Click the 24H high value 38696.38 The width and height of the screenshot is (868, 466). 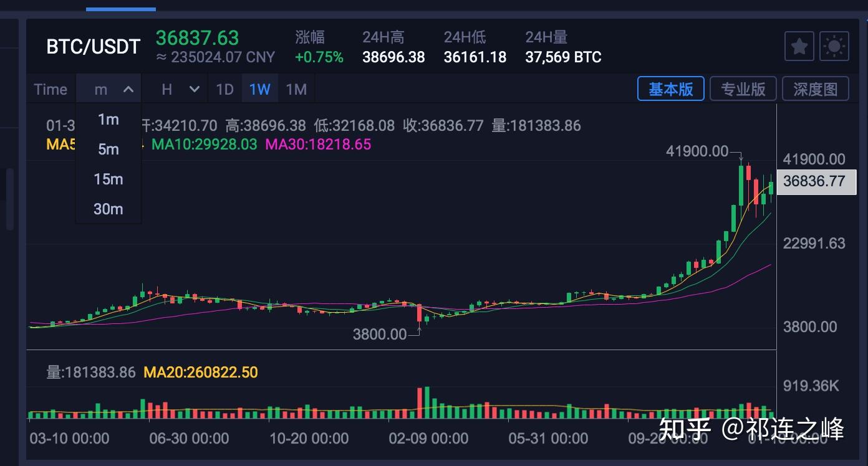tap(393, 57)
